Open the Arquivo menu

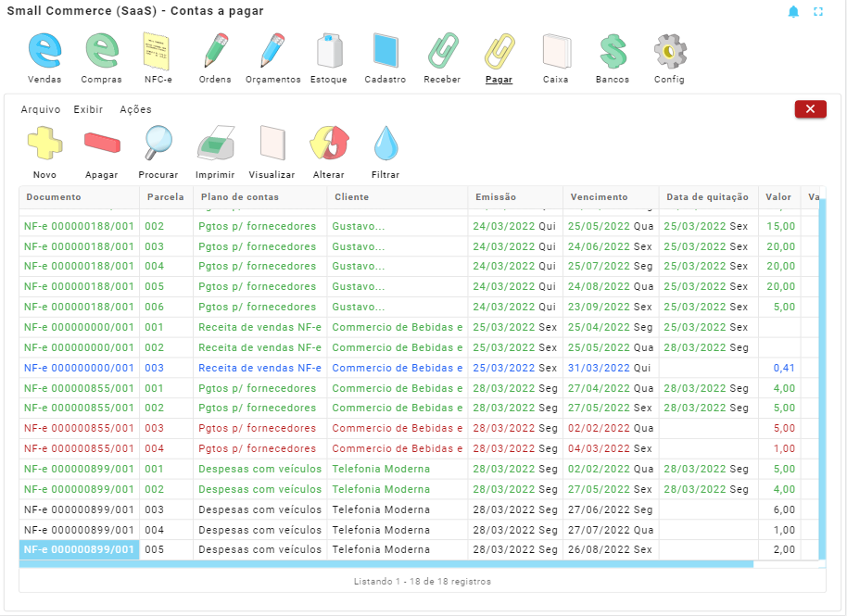point(41,109)
